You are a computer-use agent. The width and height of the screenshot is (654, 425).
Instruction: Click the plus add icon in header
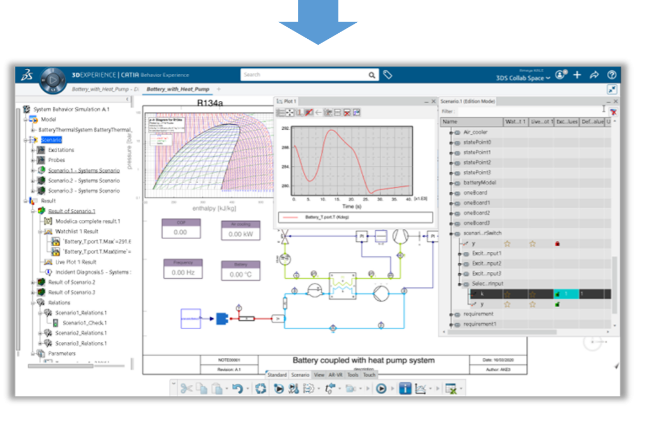577,75
